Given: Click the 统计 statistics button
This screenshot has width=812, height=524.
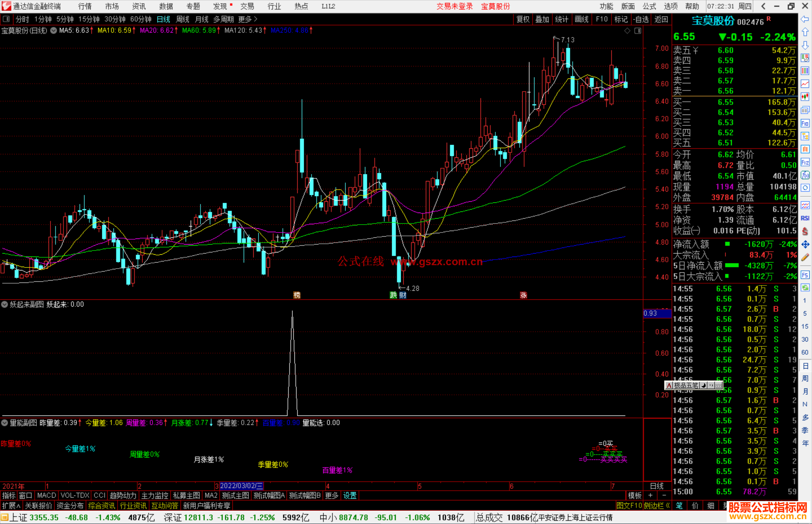Looking at the screenshot, I should pyautogui.click(x=562, y=19).
